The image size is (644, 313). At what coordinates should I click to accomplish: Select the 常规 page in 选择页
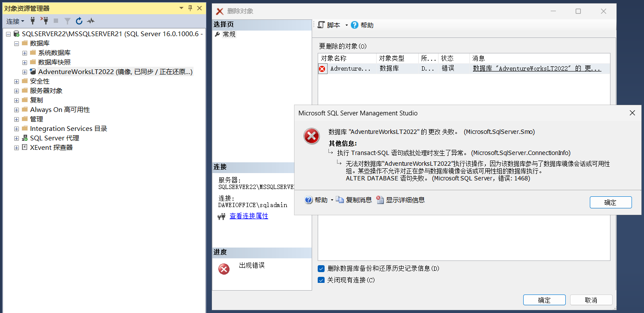[x=229, y=34]
